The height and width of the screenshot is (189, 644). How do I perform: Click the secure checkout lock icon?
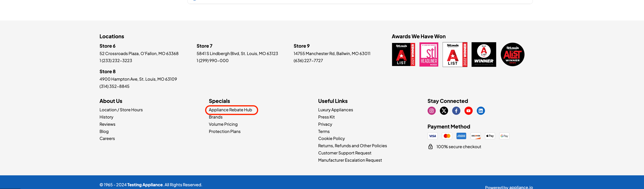(x=430, y=146)
